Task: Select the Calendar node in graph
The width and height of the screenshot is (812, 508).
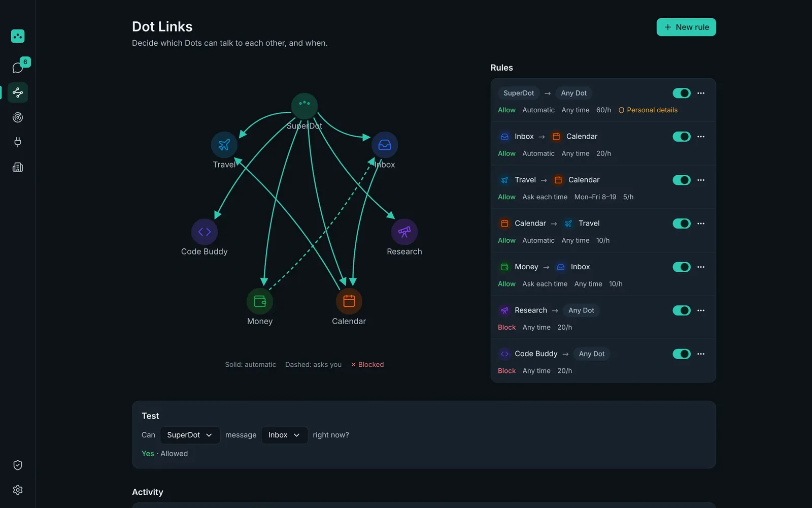Action: tap(349, 301)
